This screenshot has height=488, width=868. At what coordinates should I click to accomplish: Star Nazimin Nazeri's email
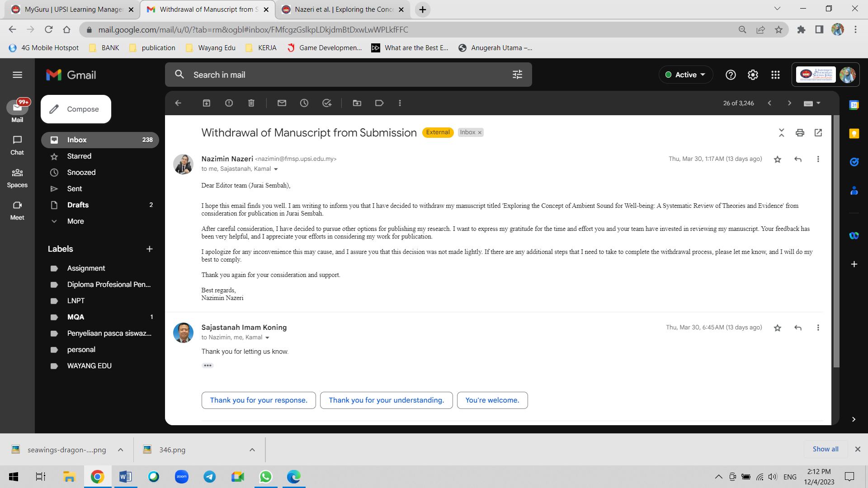777,159
